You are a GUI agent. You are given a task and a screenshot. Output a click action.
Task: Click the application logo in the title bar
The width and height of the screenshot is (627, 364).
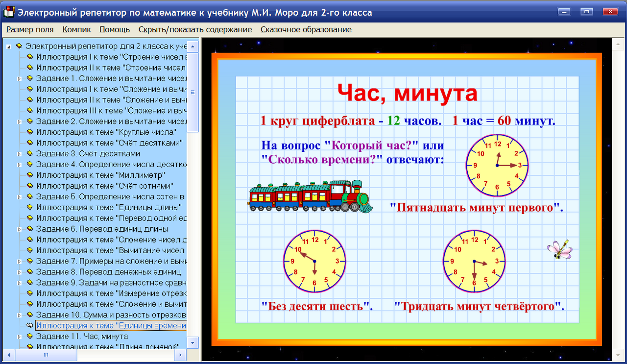tap(8, 12)
